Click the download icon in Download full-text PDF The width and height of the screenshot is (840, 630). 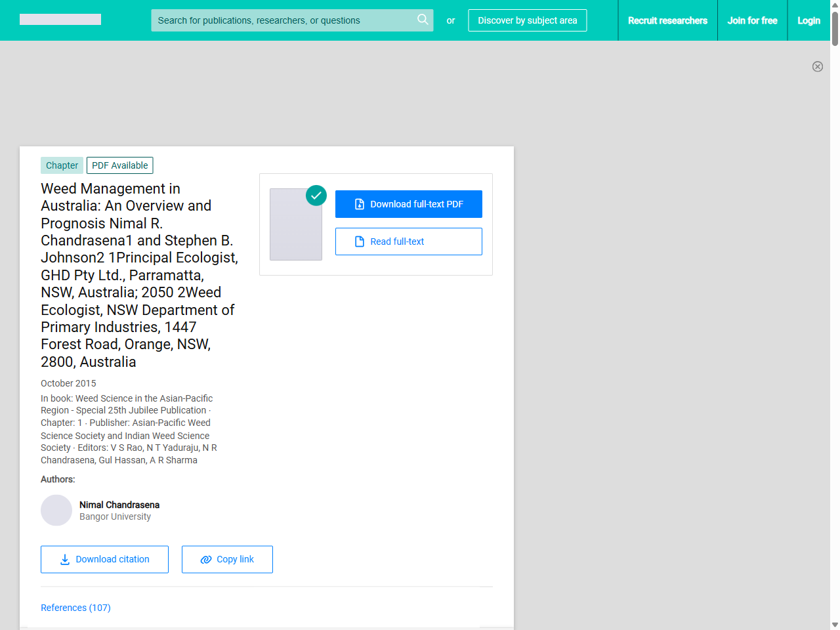(x=360, y=204)
